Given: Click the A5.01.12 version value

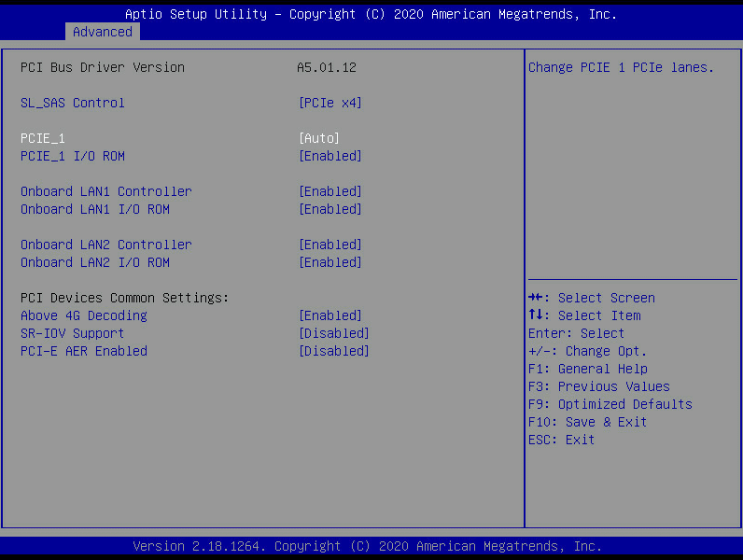Looking at the screenshot, I should point(327,67).
